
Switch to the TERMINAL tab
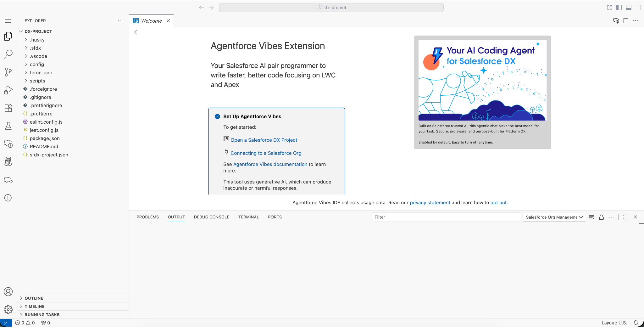pyautogui.click(x=248, y=217)
